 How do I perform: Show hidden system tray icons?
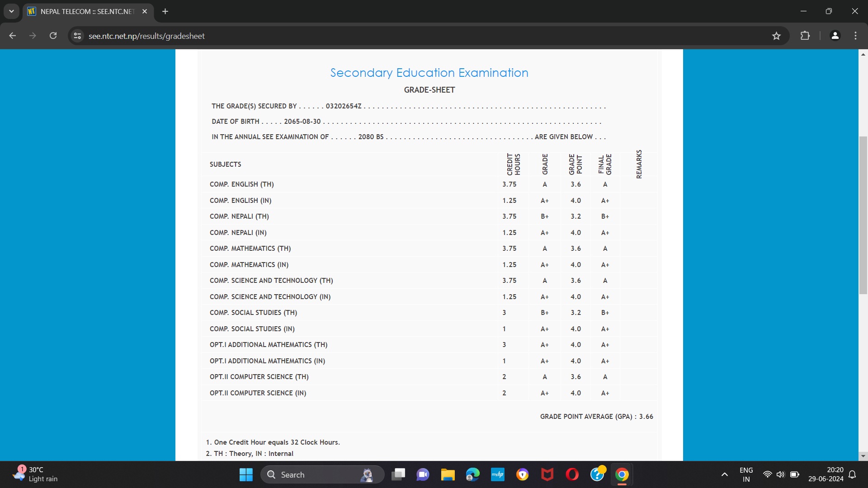click(x=724, y=474)
